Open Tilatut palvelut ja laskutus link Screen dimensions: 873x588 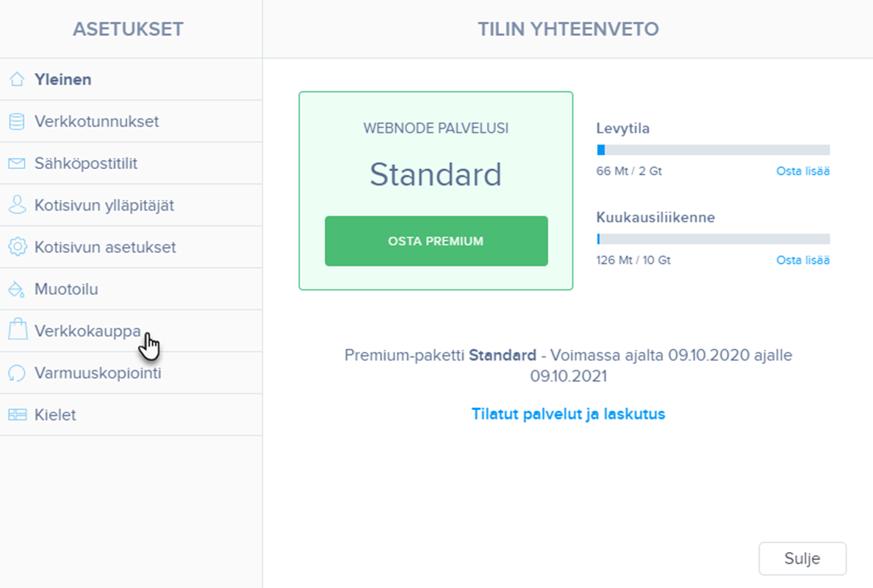pyautogui.click(x=568, y=414)
